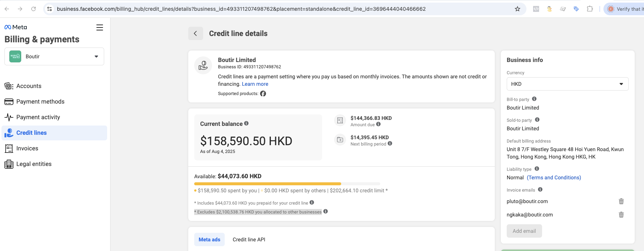The width and height of the screenshot is (644, 251).
Task: Show info tooltip for Sold-to party
Action: 537,120
